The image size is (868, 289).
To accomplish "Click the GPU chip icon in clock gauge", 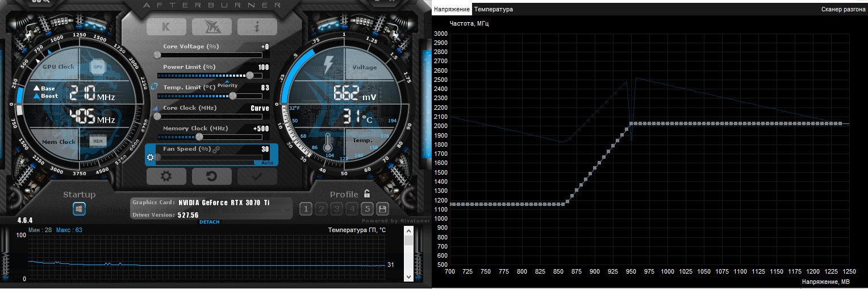I will point(98,67).
